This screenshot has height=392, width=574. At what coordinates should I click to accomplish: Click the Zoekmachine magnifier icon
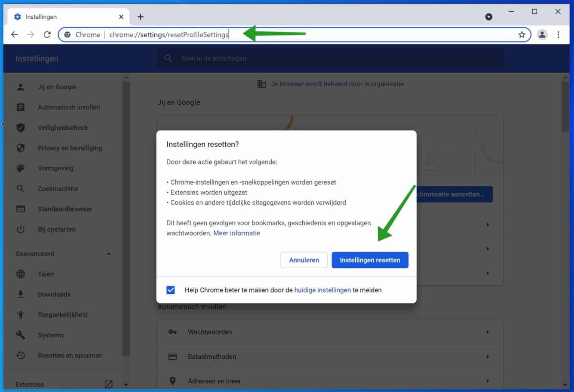(x=21, y=189)
